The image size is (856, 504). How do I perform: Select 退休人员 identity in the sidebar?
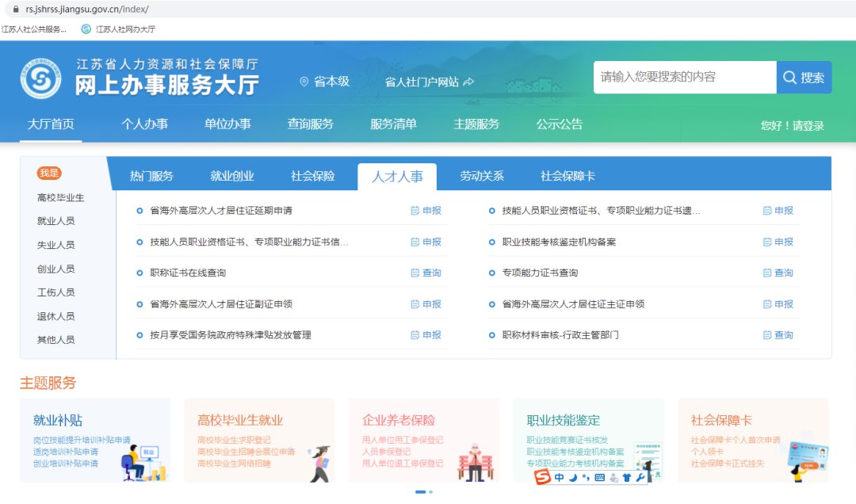(x=55, y=316)
